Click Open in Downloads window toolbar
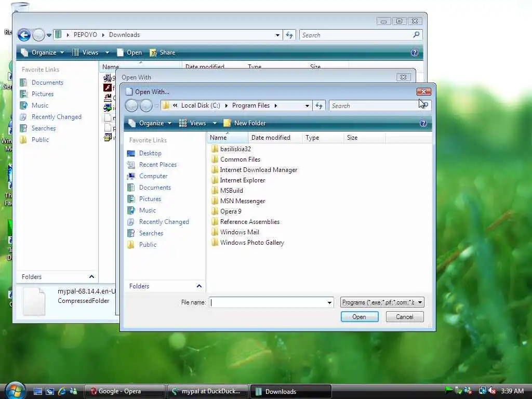 pos(129,52)
